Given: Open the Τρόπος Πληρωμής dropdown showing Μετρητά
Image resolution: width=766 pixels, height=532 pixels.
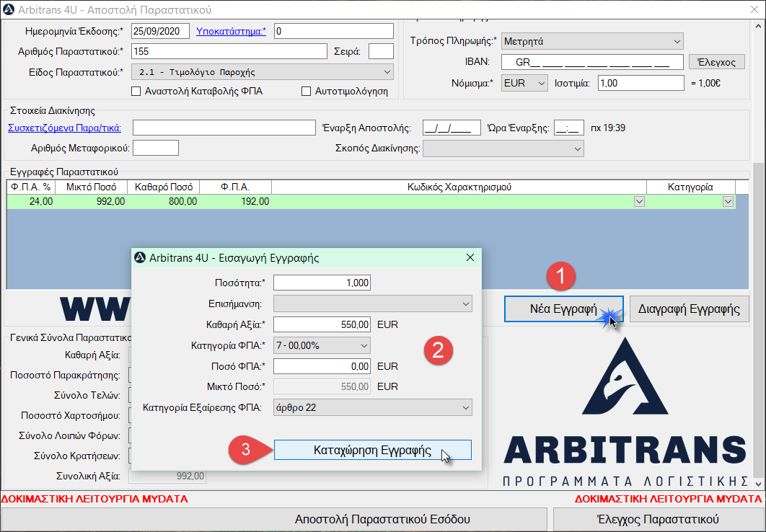Looking at the screenshot, I should (x=592, y=42).
